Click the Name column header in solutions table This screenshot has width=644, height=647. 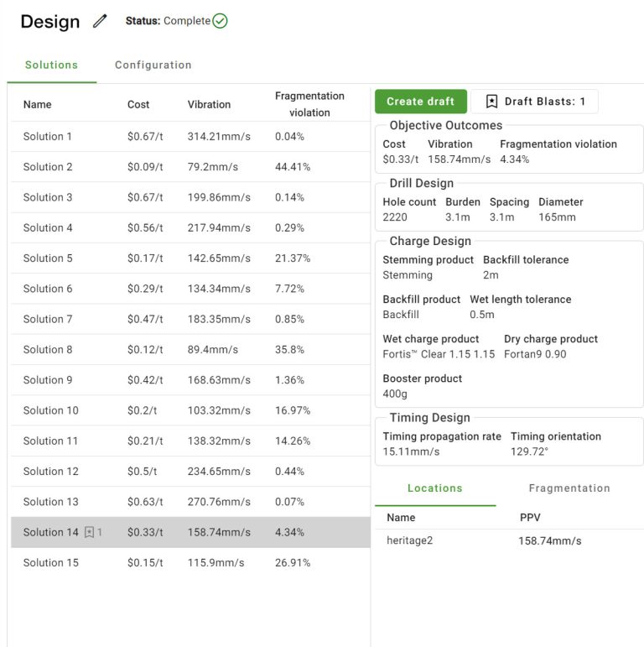point(37,105)
